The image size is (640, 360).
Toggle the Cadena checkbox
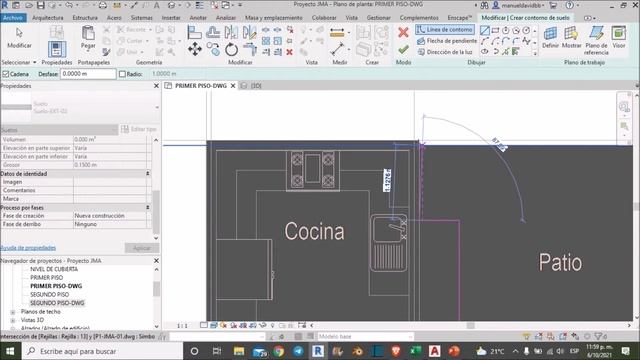click(x=6, y=74)
